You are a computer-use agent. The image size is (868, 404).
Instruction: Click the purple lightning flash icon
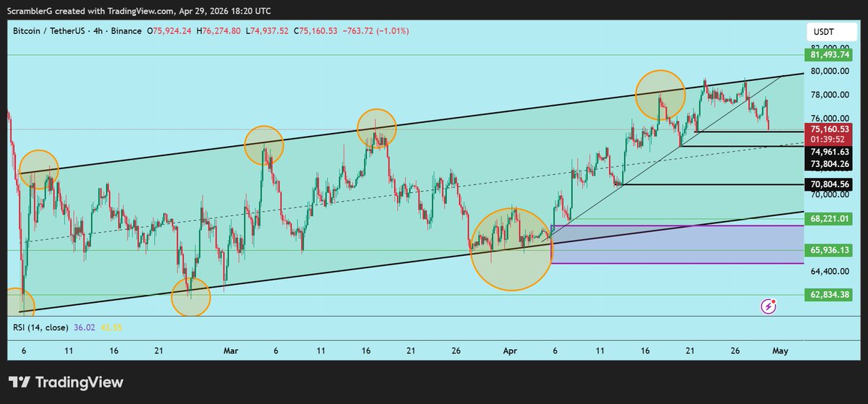[769, 306]
